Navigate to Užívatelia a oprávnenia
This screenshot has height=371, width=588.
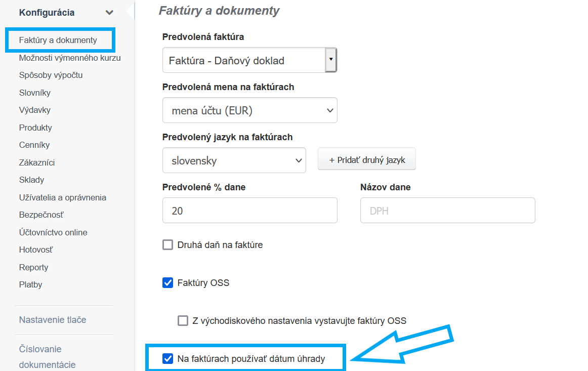pyautogui.click(x=63, y=197)
